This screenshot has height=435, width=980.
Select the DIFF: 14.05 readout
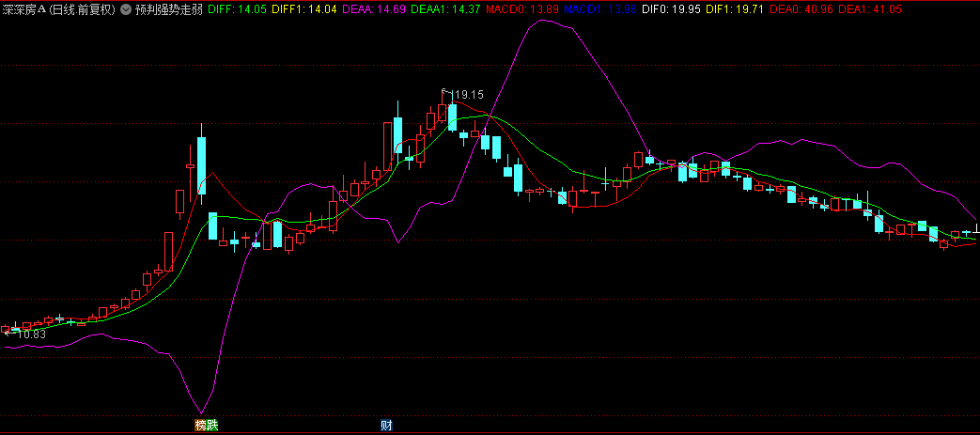click(x=236, y=10)
